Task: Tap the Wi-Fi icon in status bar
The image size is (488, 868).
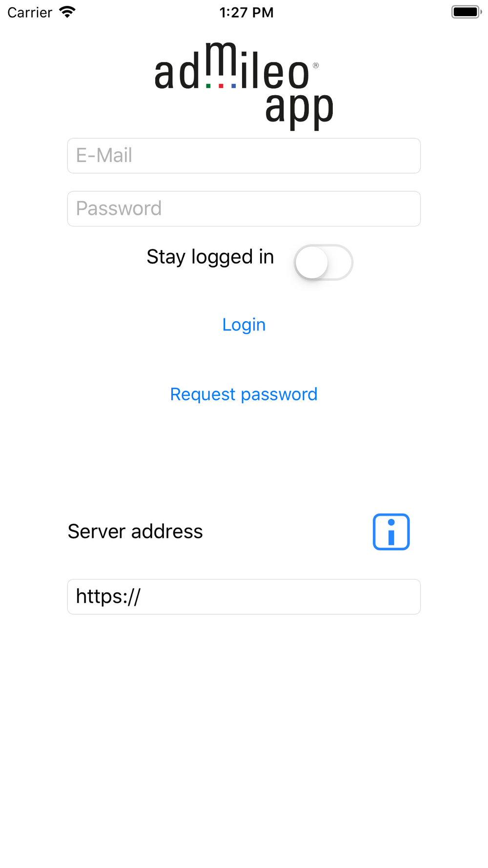Action: (x=67, y=12)
